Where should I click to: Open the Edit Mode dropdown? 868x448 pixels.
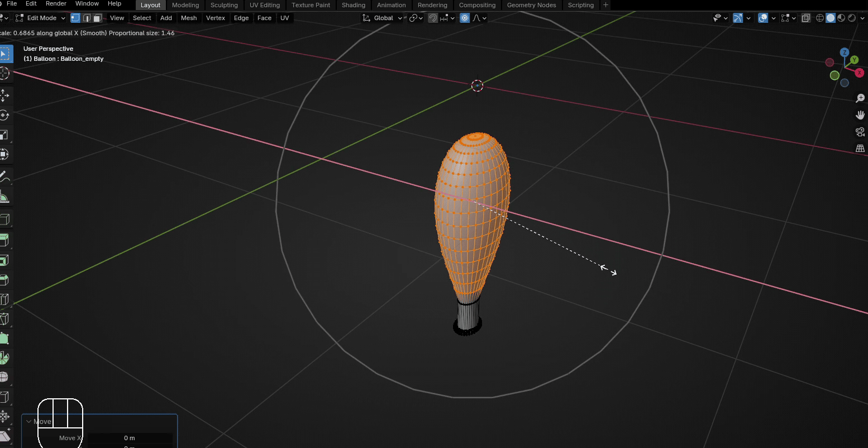coord(41,18)
